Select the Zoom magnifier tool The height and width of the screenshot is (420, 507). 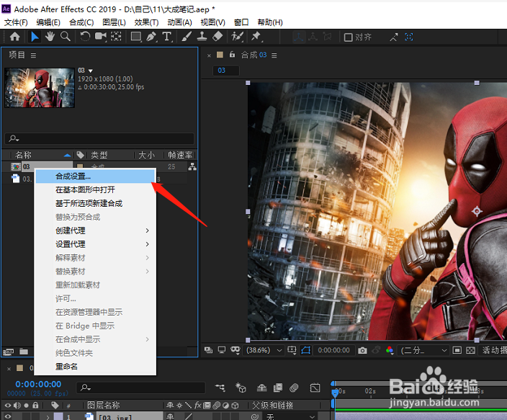point(66,37)
